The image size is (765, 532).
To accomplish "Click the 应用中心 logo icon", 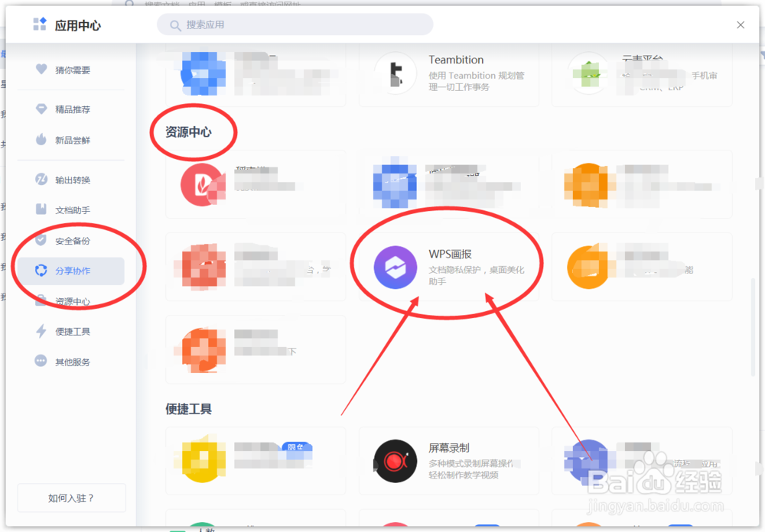I will pos(40,24).
